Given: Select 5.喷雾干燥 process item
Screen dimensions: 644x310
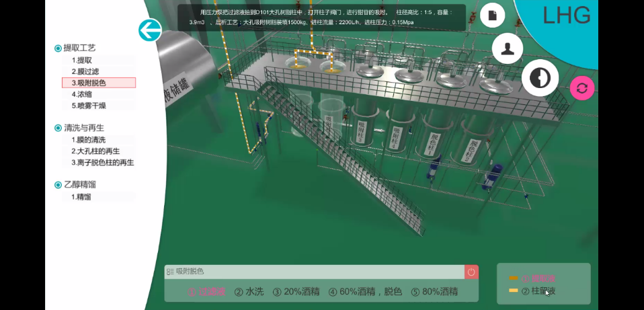Looking at the screenshot, I should pos(89,106).
